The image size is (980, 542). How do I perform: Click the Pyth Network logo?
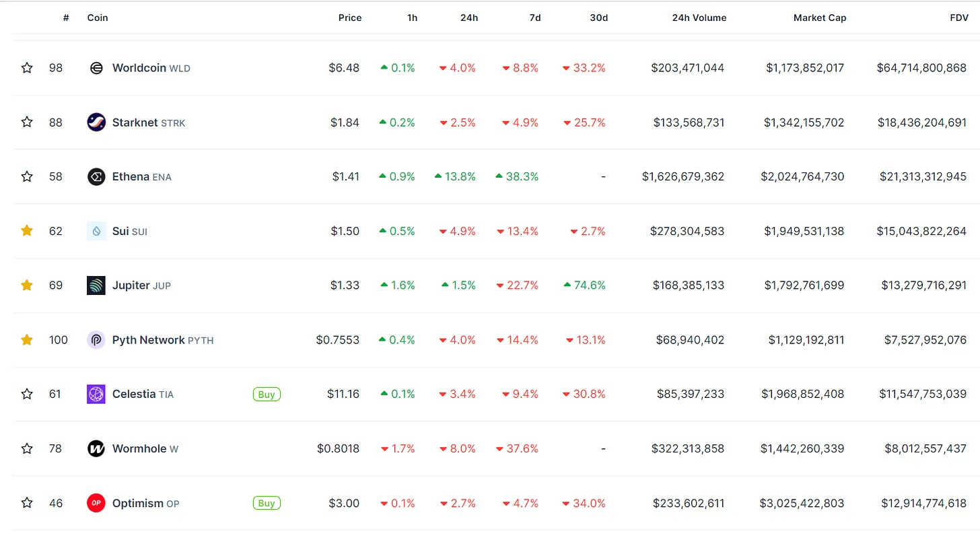[96, 340]
